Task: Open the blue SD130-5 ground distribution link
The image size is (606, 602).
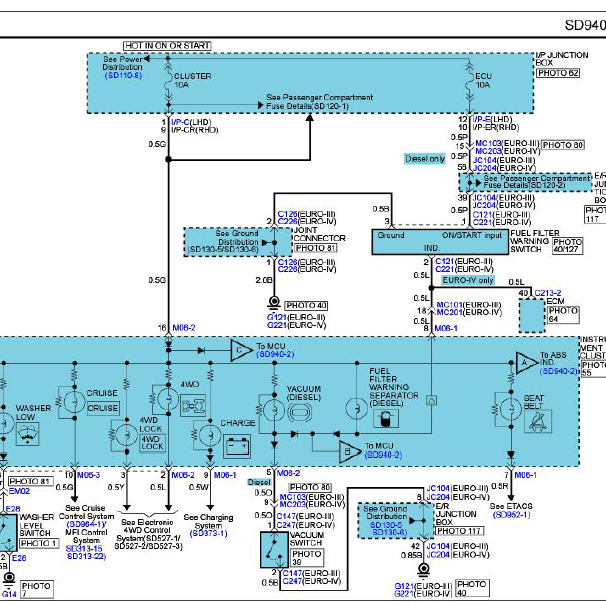Action: click(x=386, y=525)
